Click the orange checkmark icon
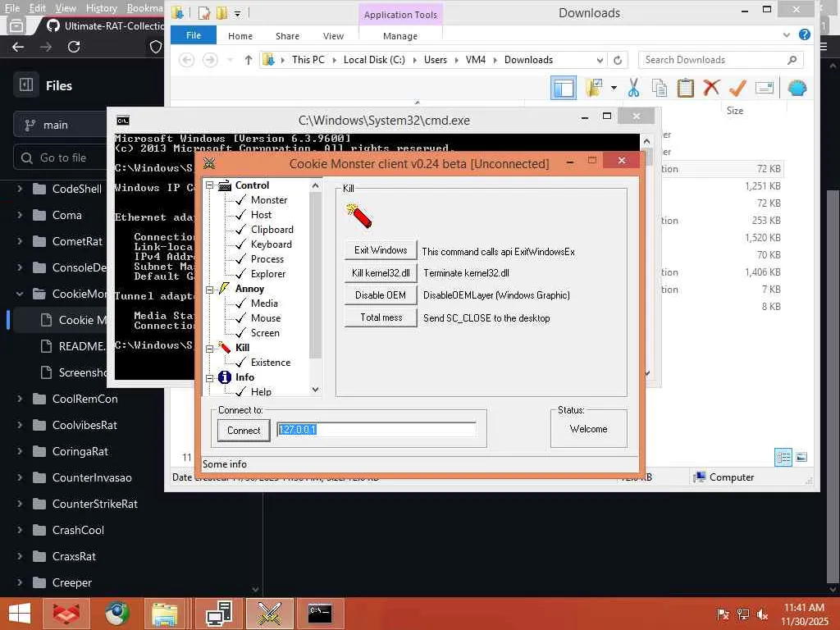The height and width of the screenshot is (630, 840). [x=737, y=87]
